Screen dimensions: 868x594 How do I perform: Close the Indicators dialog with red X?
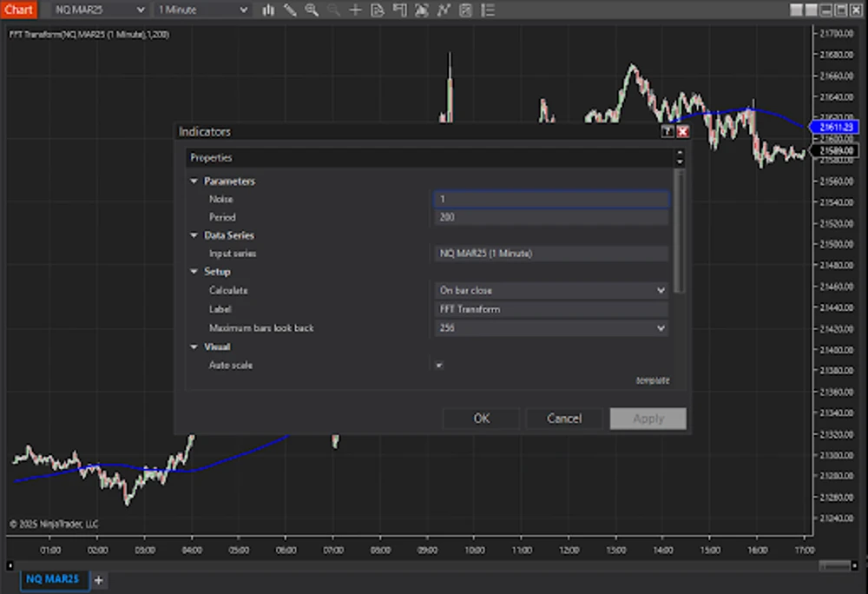682,132
